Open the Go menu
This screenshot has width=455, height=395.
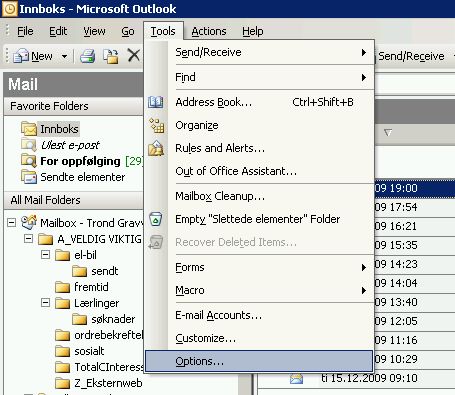pyautogui.click(x=128, y=31)
